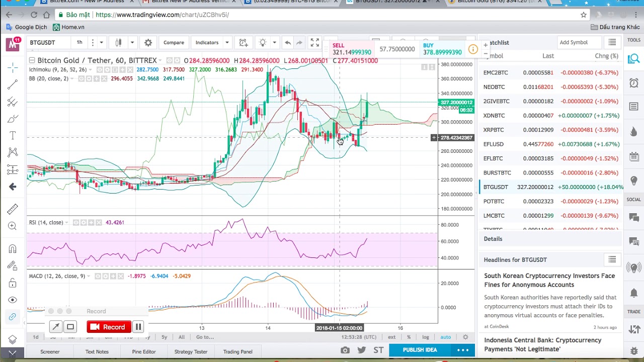Screen dimensions: 644x362
Task: Select the pitchfork drawing tool
Action: point(13,102)
